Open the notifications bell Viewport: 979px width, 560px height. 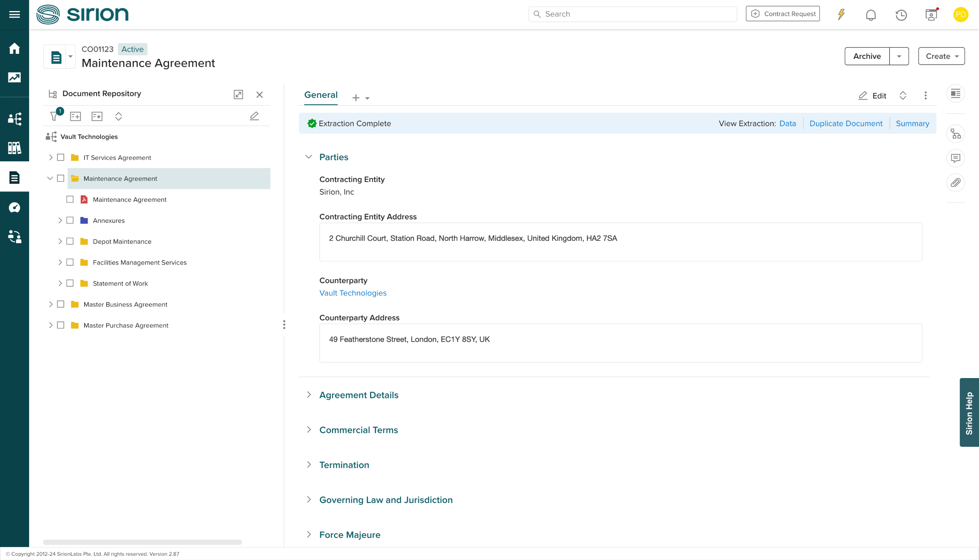tap(870, 15)
